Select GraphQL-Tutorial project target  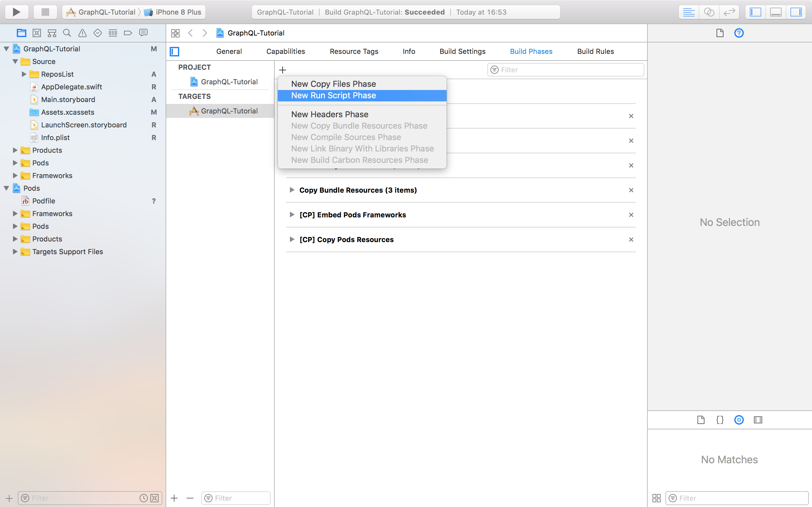[229, 110]
